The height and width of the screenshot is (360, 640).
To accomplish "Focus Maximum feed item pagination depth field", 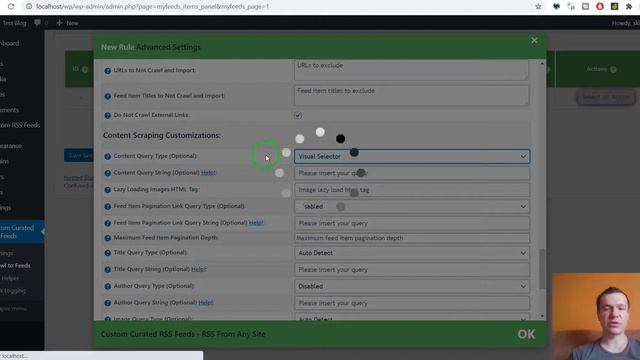I will pyautogui.click(x=412, y=238).
